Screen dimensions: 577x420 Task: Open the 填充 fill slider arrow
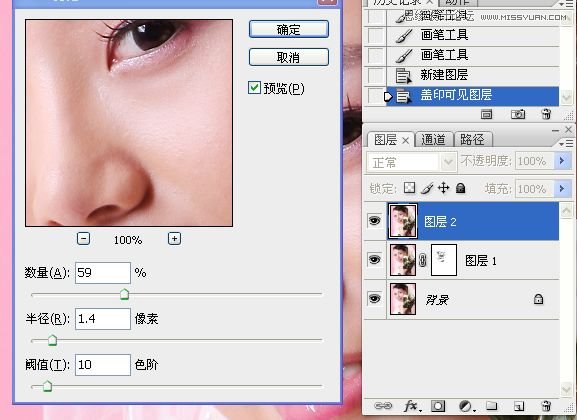tap(562, 189)
